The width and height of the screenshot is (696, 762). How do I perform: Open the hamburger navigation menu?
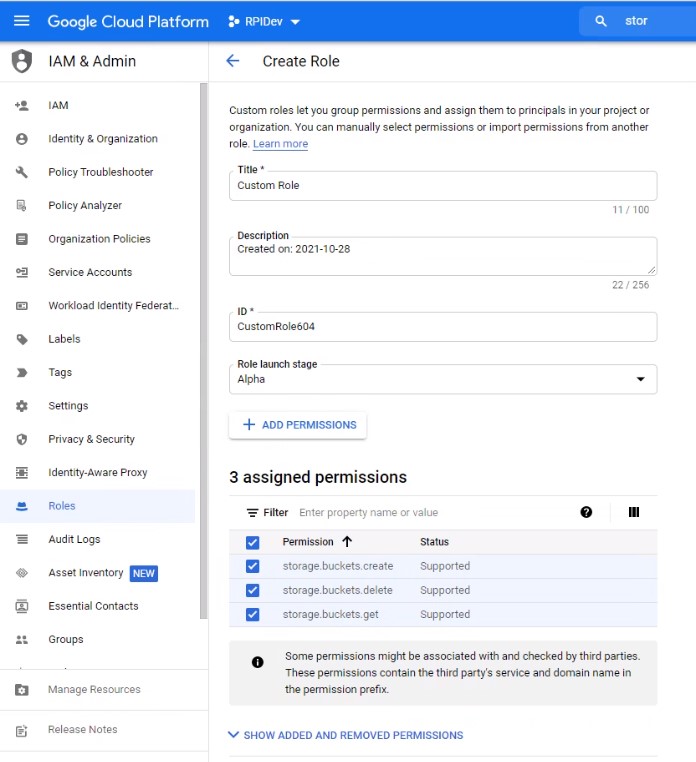[x=22, y=21]
